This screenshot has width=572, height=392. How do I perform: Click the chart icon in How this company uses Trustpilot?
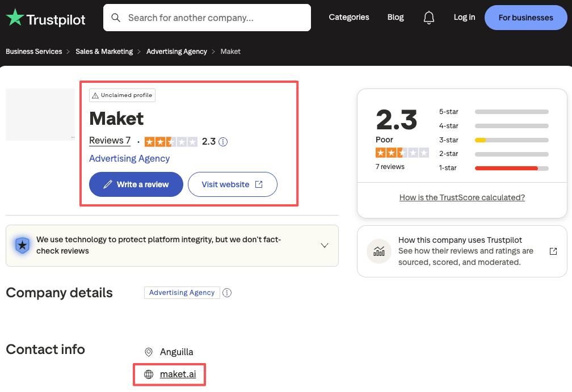(379, 251)
